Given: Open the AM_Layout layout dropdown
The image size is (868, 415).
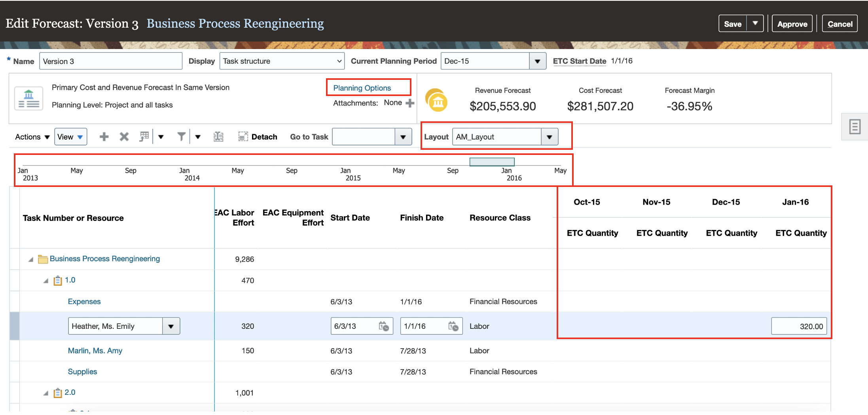Looking at the screenshot, I should pyautogui.click(x=549, y=137).
